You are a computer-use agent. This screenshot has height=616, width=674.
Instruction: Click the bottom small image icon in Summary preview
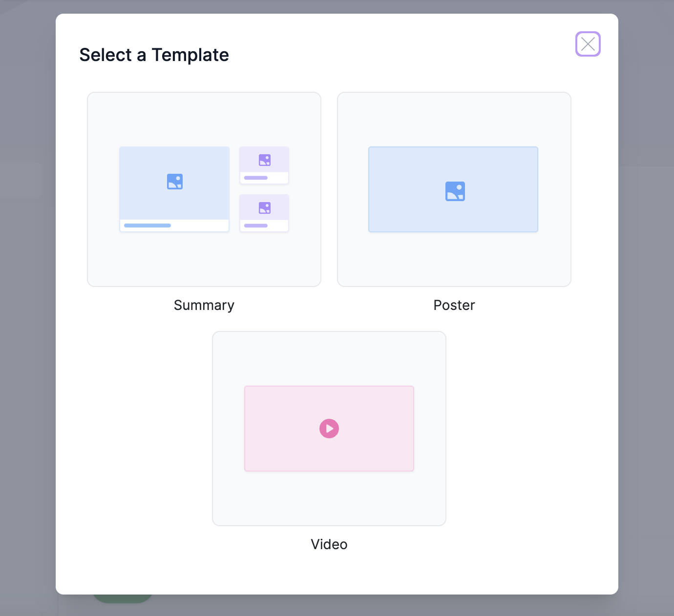point(264,207)
